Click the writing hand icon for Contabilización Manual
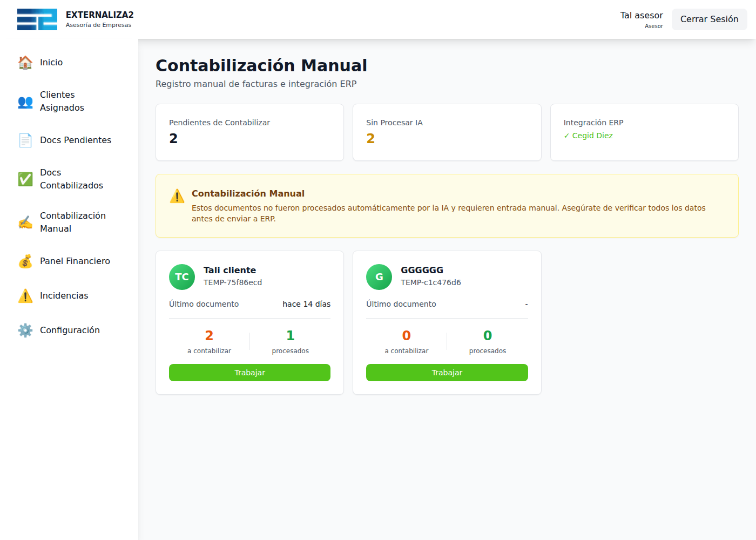The height and width of the screenshot is (540, 756). coord(25,222)
